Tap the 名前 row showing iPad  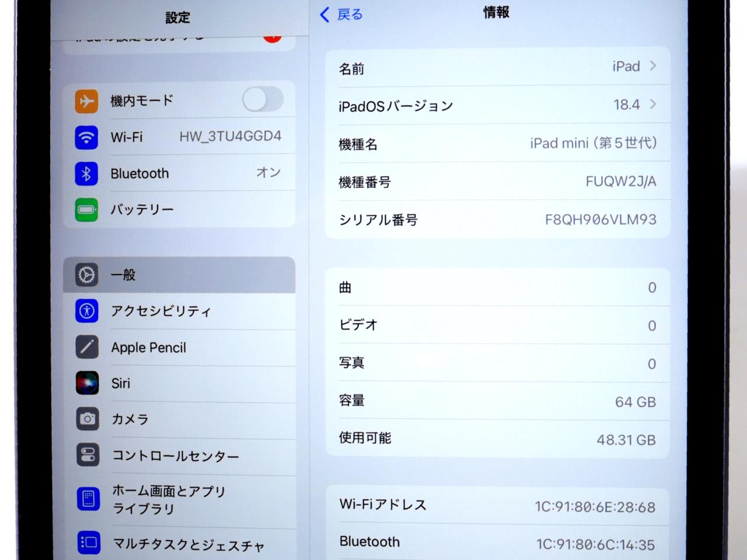tap(497, 66)
